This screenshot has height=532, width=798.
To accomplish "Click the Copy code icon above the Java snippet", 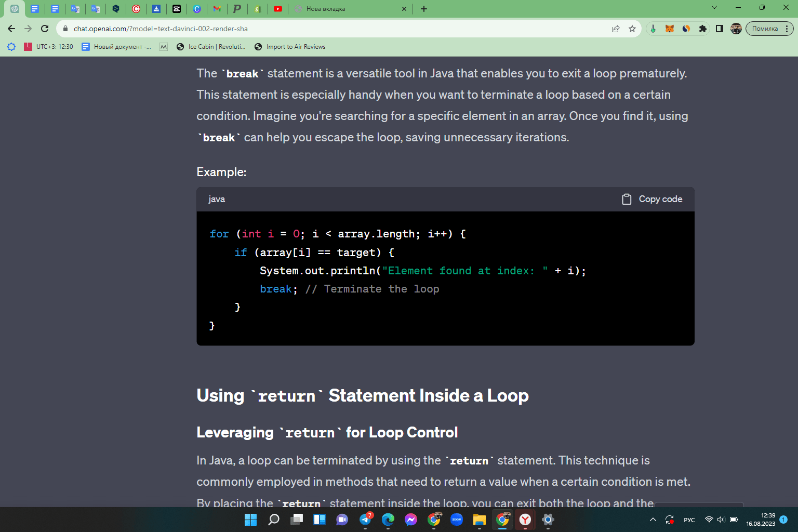I will pos(627,199).
